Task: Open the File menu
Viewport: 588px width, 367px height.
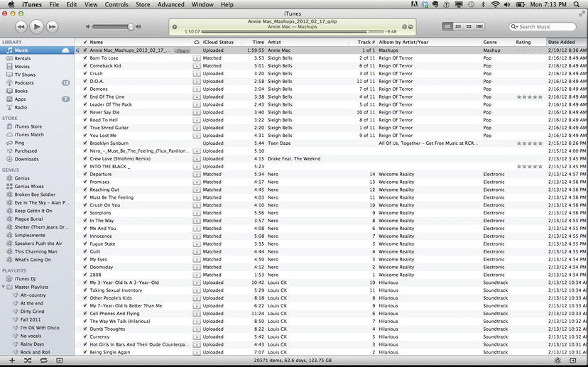Action: (55, 4)
